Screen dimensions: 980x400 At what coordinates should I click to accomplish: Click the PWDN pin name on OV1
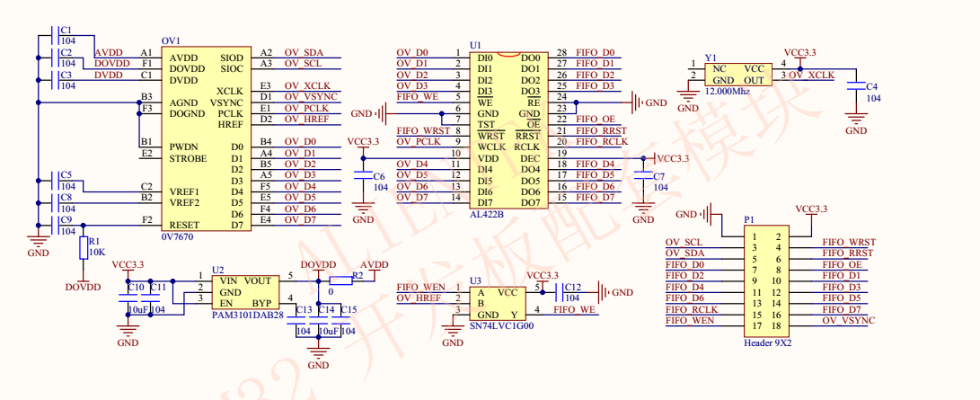184,147
